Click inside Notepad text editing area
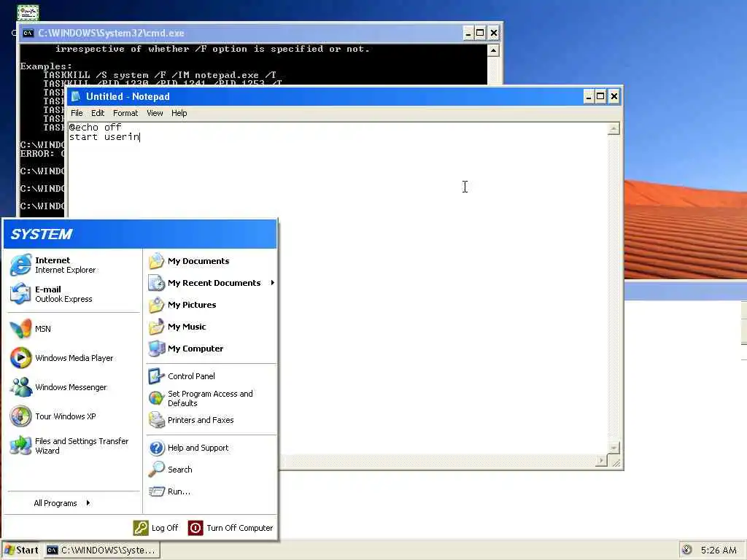The image size is (747, 560). [338, 288]
